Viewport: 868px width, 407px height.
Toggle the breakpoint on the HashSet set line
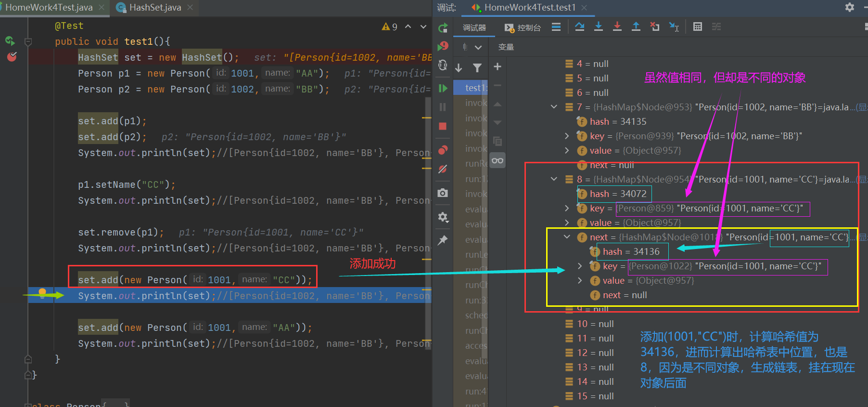click(12, 57)
